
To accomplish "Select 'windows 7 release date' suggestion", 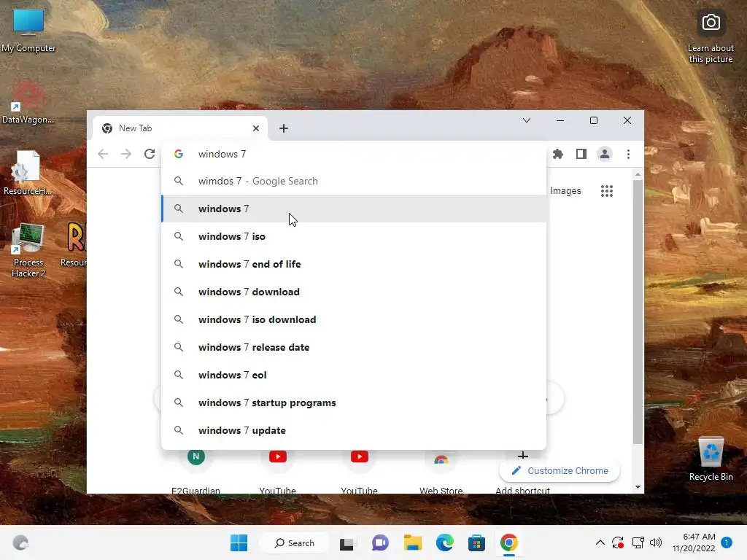I will (x=354, y=347).
